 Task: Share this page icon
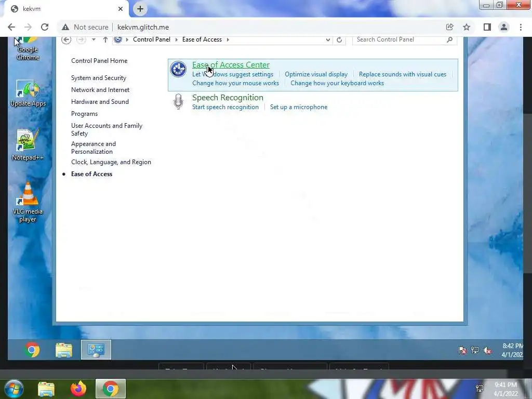tap(449, 27)
